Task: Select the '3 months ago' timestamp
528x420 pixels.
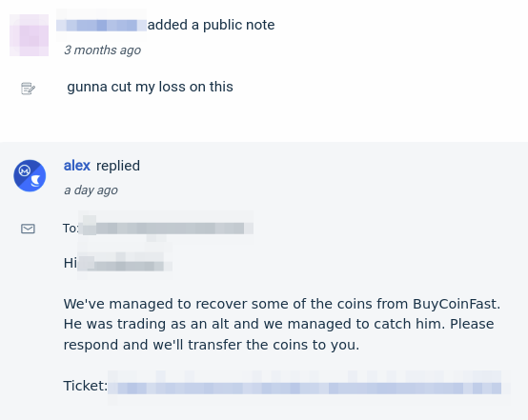Action: [x=102, y=50]
